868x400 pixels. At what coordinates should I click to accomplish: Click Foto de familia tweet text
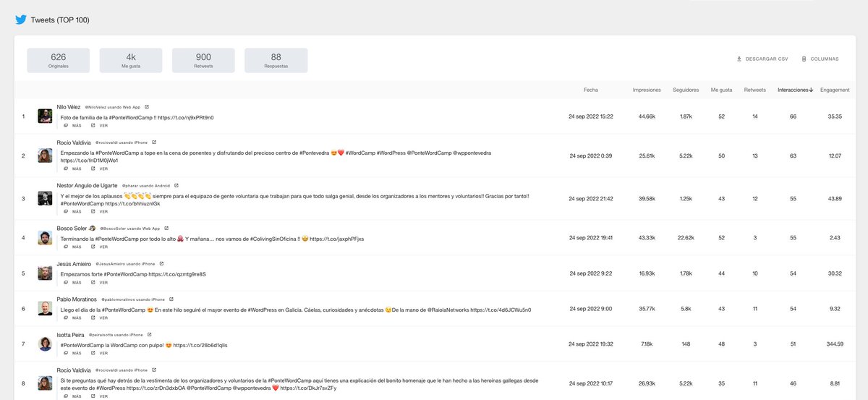137,116
